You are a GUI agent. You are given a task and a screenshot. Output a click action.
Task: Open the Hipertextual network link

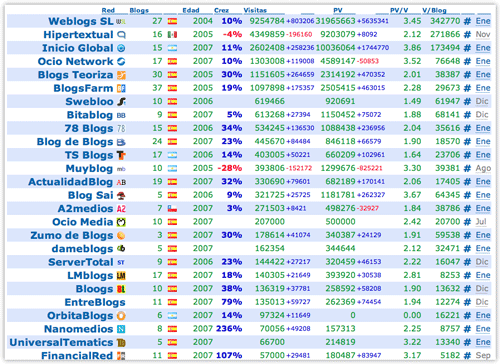[x=78, y=35]
